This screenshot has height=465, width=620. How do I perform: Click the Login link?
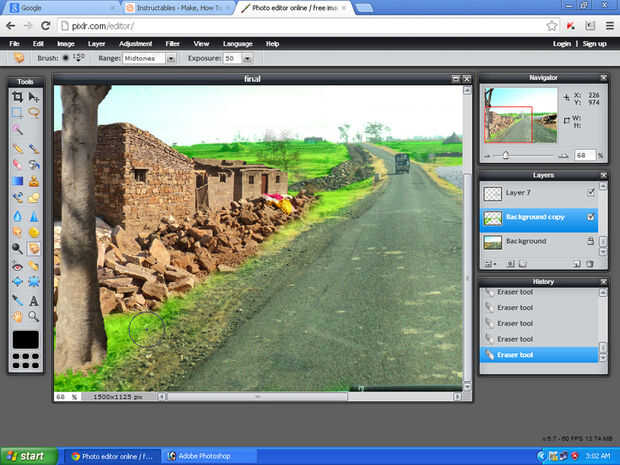click(x=561, y=44)
